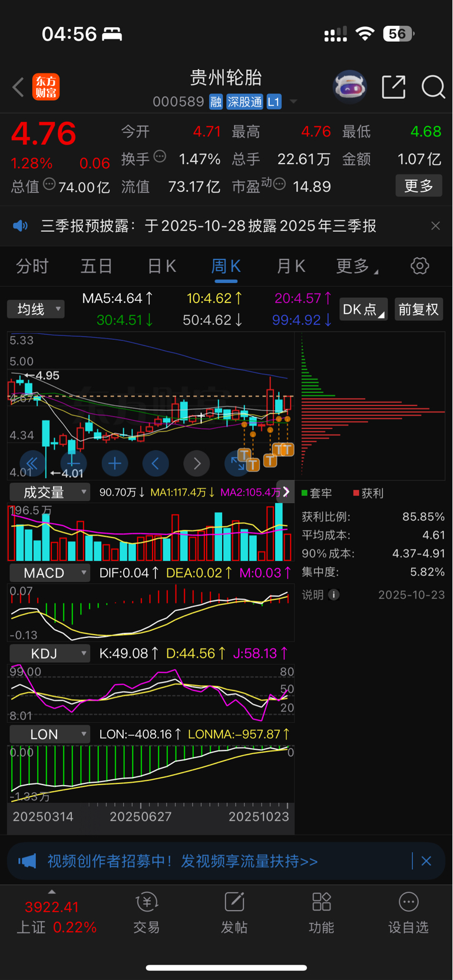453x980 pixels.
Task: Switch to the 分时 tab
Action: tap(32, 266)
